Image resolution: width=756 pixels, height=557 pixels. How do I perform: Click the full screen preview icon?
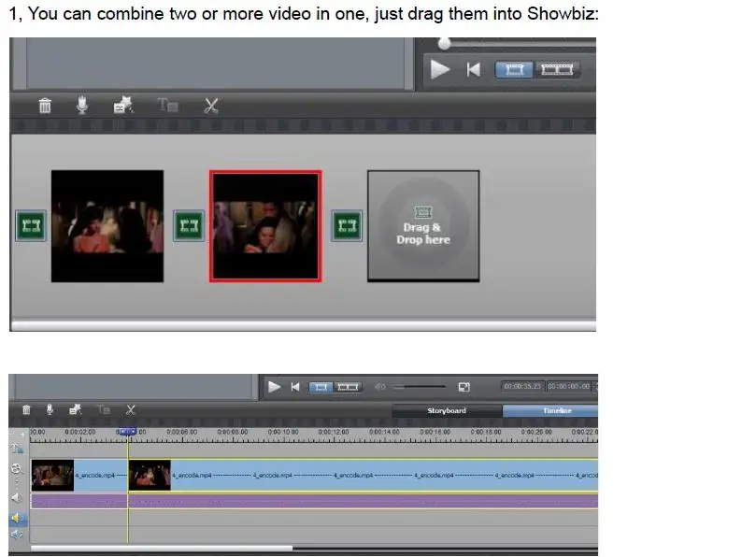464,387
